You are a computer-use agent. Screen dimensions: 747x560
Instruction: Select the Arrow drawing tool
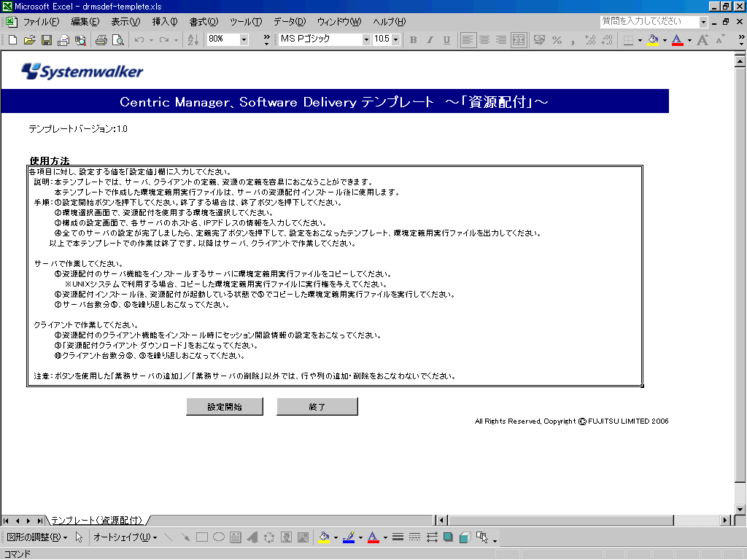point(185,537)
